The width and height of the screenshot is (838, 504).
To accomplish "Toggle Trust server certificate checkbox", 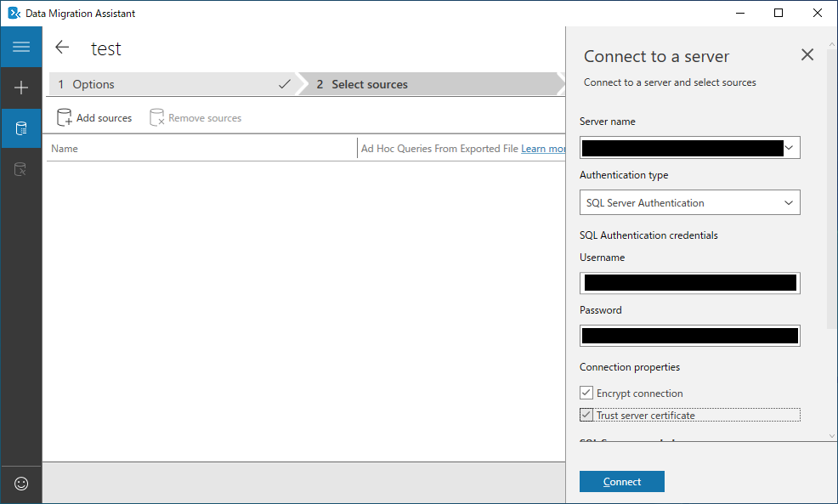I will [x=586, y=415].
